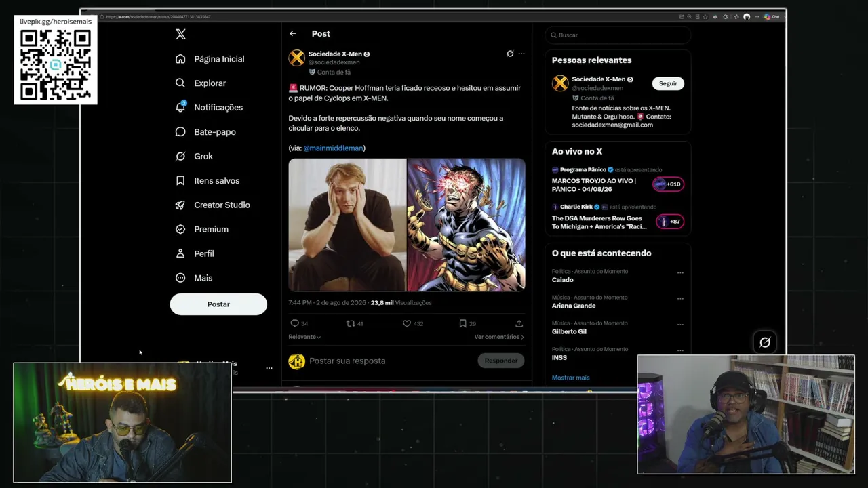Image resolution: width=868 pixels, height=488 pixels.
Task: Open more options for INSS trend
Action: [x=680, y=350]
